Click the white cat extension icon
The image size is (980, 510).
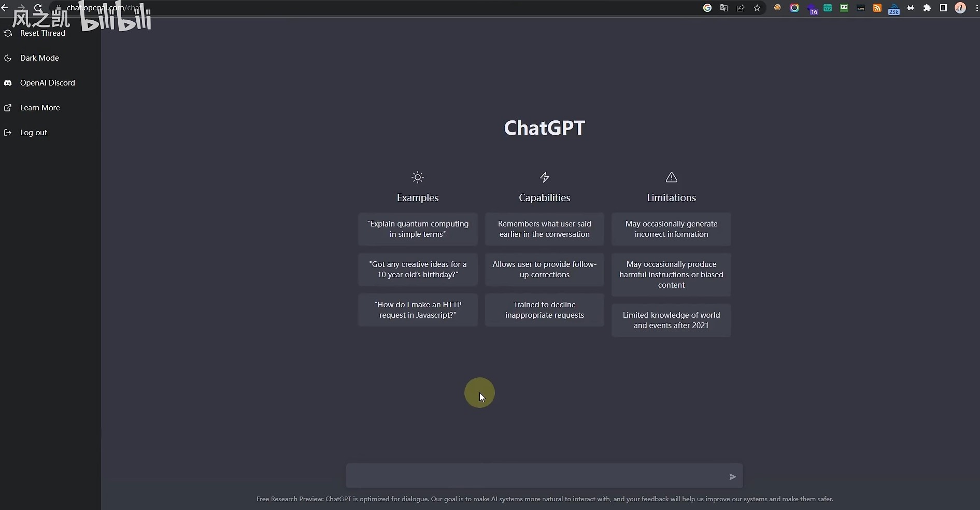[x=911, y=8]
